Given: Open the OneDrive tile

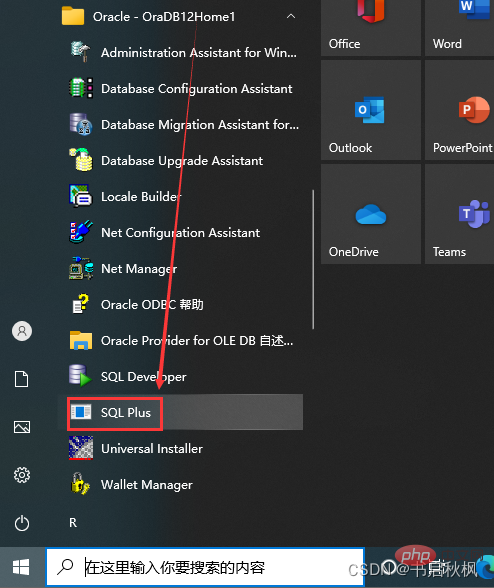Looking at the screenshot, I should [x=371, y=214].
